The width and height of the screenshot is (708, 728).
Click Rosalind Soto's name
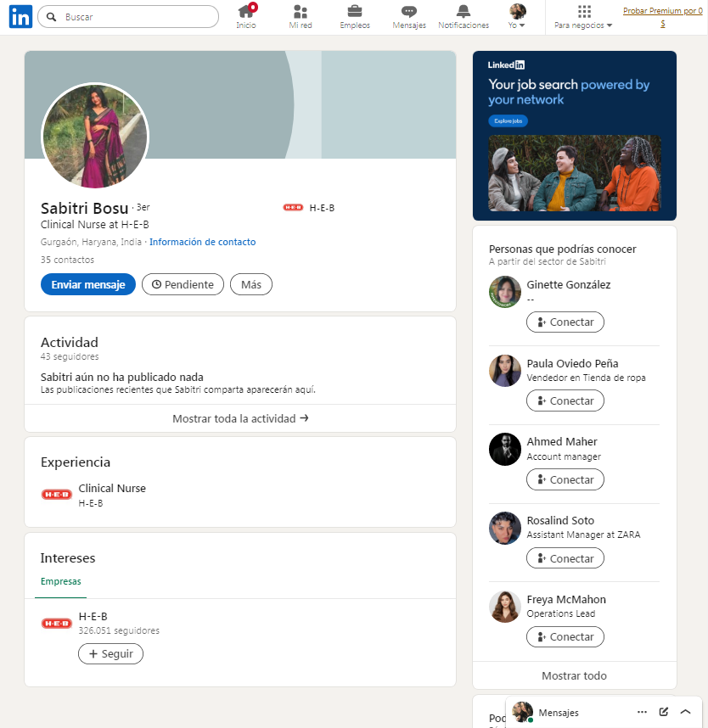(560, 520)
